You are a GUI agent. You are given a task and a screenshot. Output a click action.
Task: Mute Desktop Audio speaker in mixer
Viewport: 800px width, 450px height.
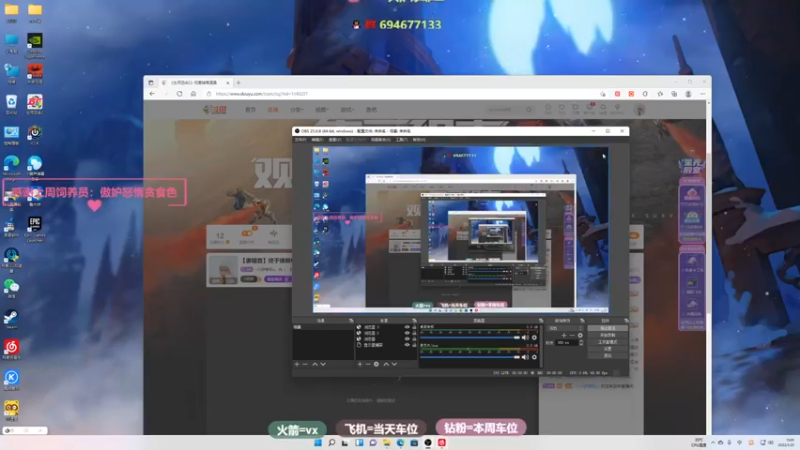(525, 337)
